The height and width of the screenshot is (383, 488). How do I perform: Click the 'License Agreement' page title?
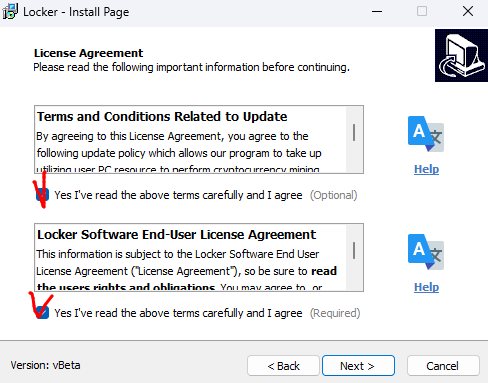tap(88, 53)
